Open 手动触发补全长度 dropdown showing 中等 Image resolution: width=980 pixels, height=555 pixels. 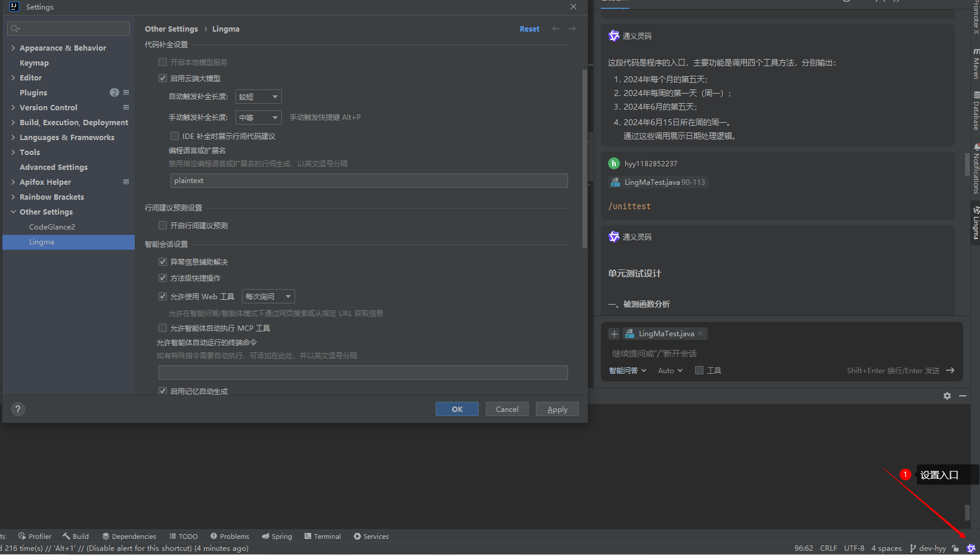point(259,117)
